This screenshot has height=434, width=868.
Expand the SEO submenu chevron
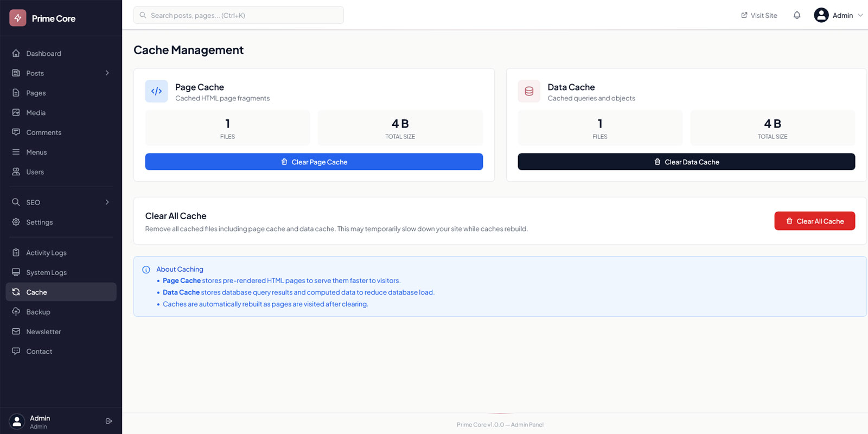[107, 202]
